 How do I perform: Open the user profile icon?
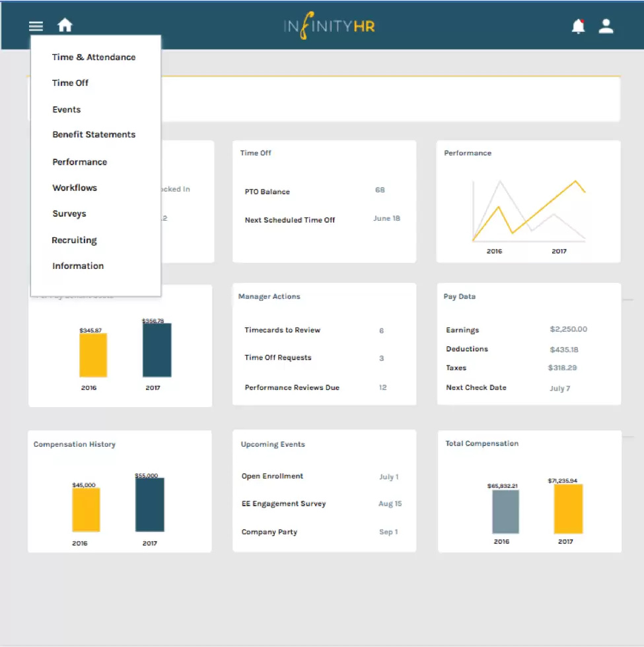606,26
